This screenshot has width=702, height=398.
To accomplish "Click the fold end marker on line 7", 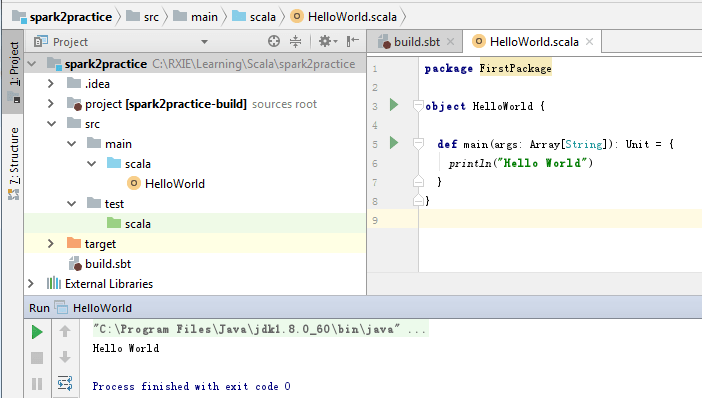I will 418,181.
